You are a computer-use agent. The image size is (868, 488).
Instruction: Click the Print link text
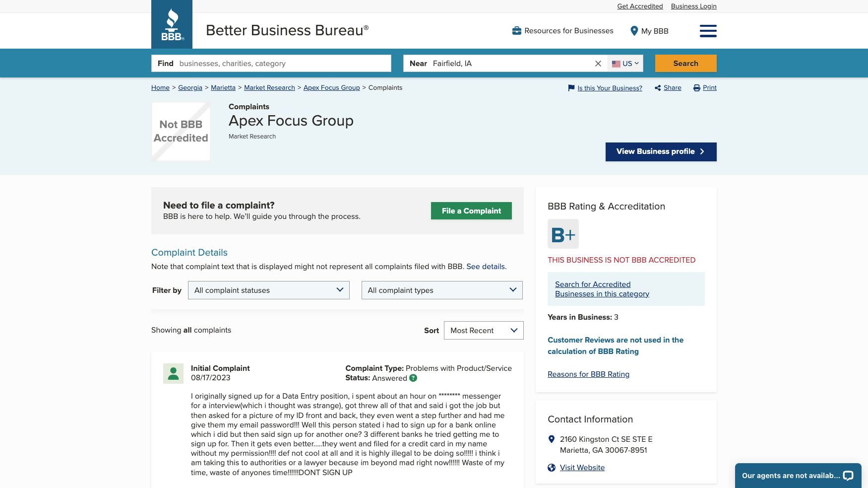[x=710, y=88]
